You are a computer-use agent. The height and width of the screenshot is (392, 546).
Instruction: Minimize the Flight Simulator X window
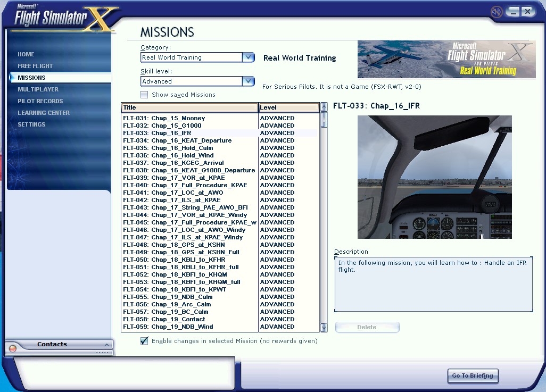click(x=512, y=12)
